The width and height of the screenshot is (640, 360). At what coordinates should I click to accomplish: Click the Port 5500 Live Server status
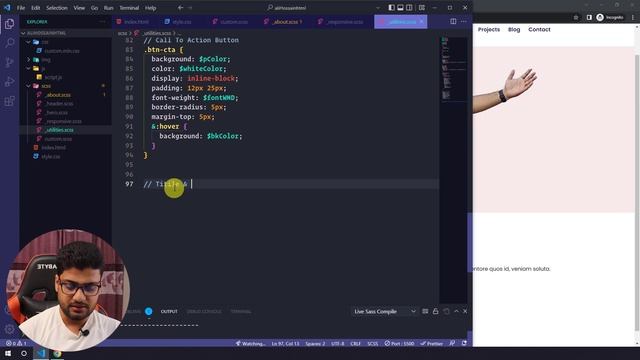tap(399, 343)
